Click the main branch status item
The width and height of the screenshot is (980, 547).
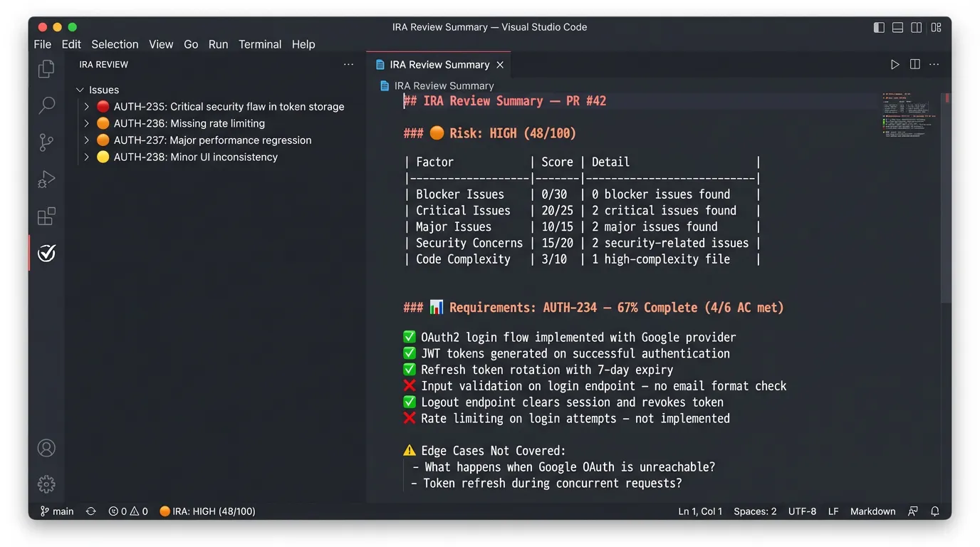tap(57, 511)
